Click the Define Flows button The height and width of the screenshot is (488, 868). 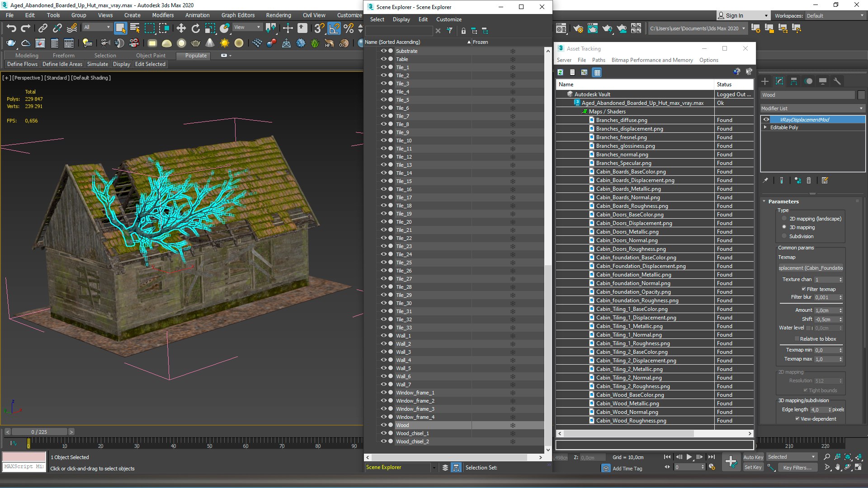tap(22, 64)
